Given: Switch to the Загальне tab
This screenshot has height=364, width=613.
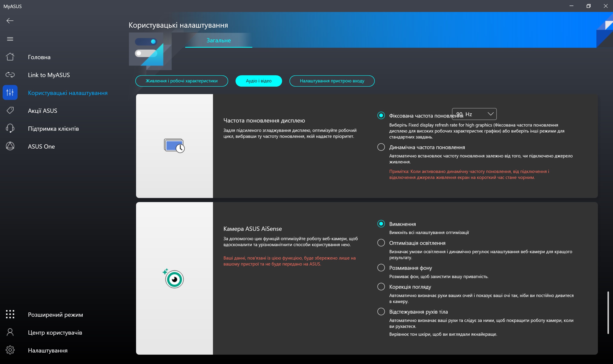Looking at the screenshot, I should coord(218,40).
